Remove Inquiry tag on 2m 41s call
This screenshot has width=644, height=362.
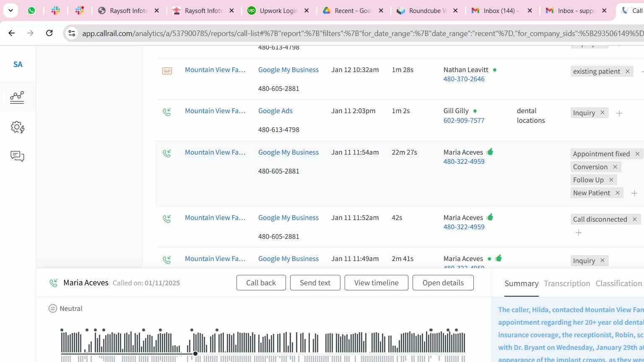pyautogui.click(x=602, y=261)
